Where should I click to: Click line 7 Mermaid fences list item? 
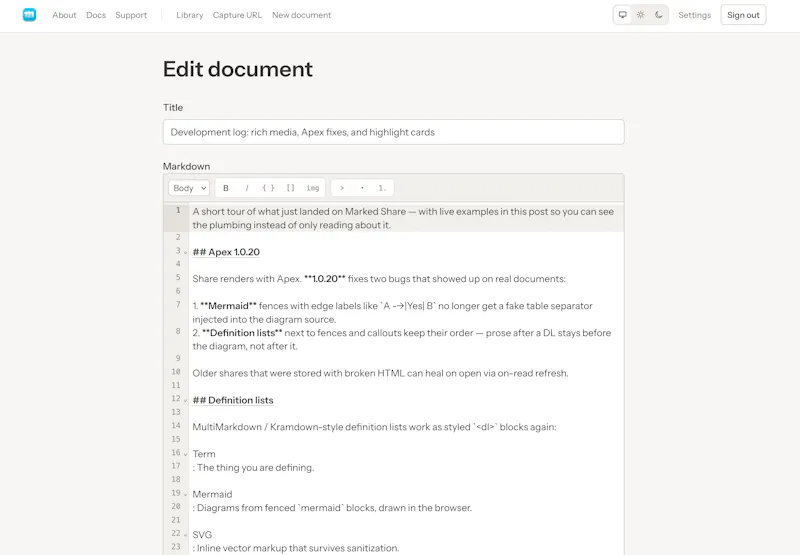pyautogui.click(x=392, y=313)
